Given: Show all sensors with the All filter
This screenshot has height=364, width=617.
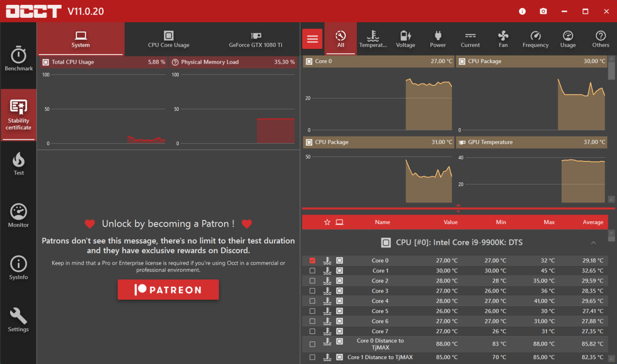Looking at the screenshot, I should click(341, 39).
